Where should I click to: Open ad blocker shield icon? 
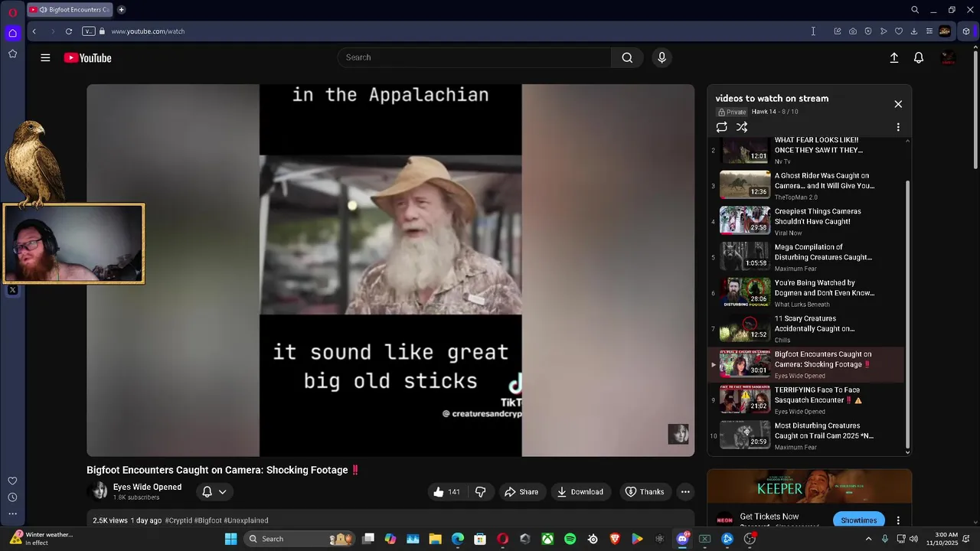868,31
